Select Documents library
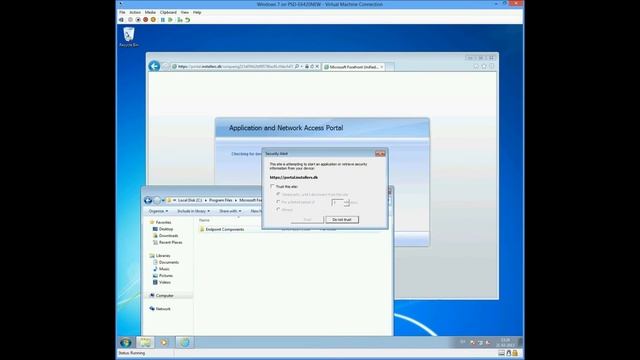The width and height of the screenshot is (640, 360). coord(166,262)
